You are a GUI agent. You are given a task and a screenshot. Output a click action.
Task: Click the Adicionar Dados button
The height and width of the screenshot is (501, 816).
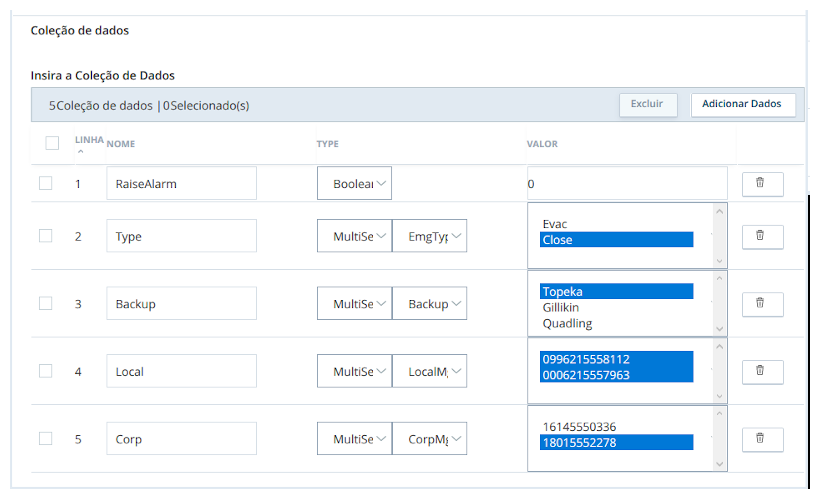743,105
